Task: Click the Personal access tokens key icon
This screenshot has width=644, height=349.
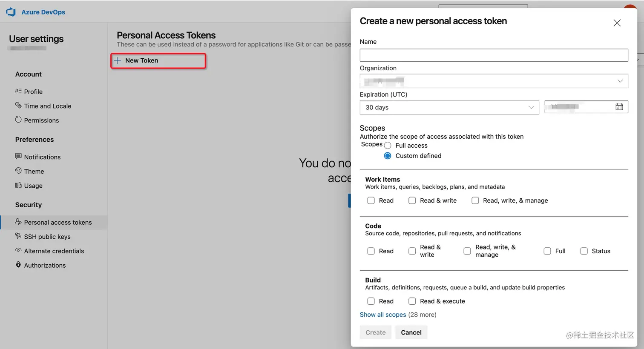Action: tap(18, 221)
